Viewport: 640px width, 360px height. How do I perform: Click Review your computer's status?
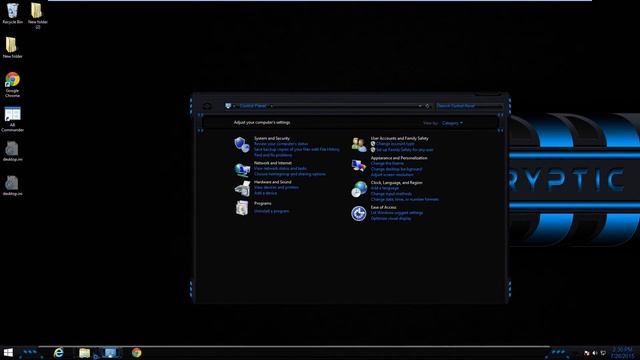pos(281,144)
